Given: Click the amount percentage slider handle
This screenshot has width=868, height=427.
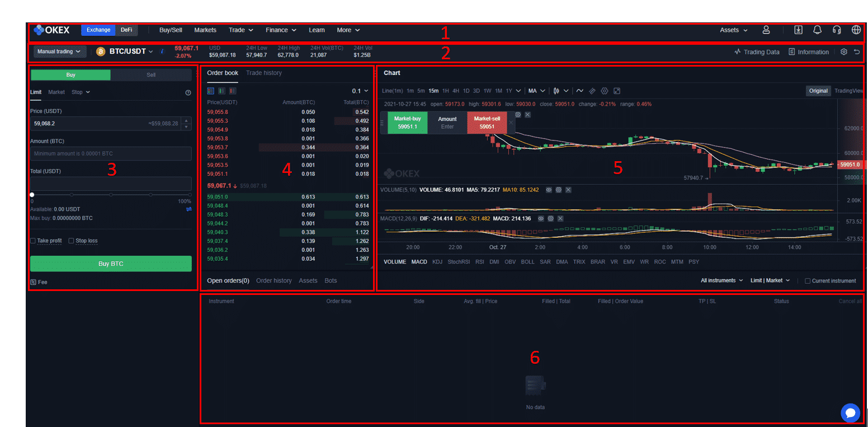Looking at the screenshot, I should (x=32, y=195).
